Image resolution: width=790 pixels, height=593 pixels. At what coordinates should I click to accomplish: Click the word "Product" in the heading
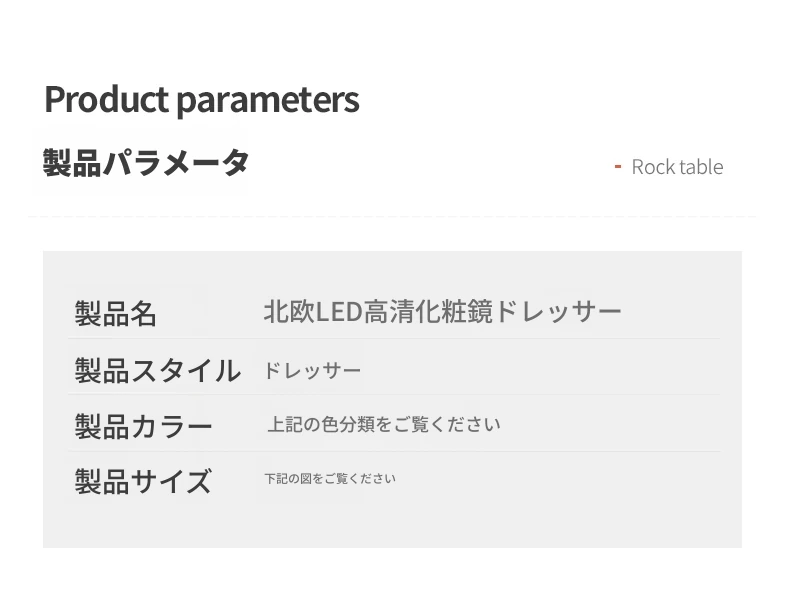[106, 99]
